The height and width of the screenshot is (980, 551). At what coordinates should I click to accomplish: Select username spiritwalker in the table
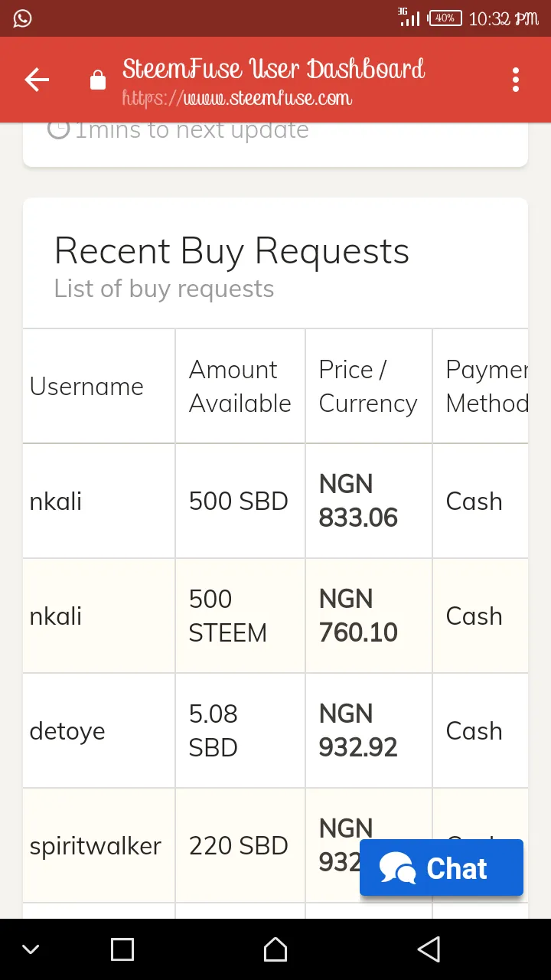96,846
